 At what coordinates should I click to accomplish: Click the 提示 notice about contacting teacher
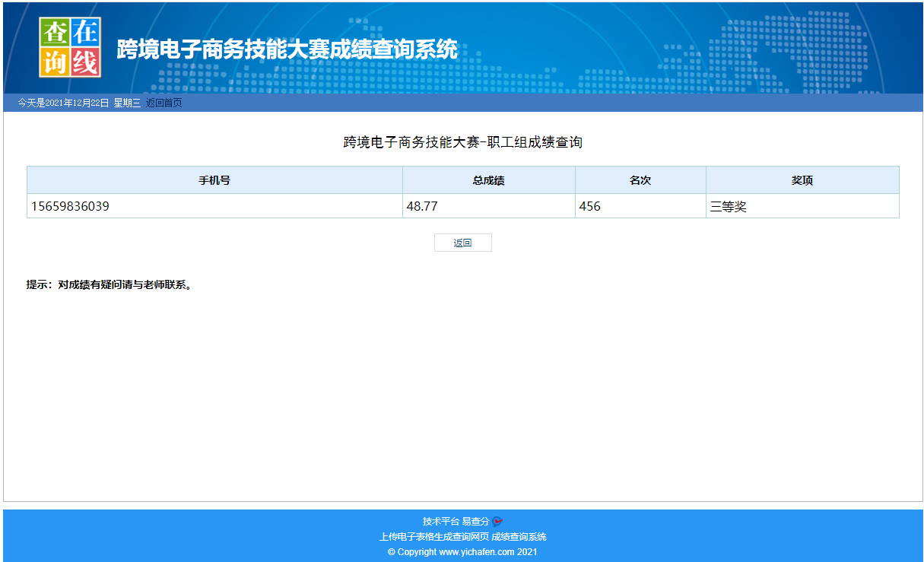click(x=110, y=285)
